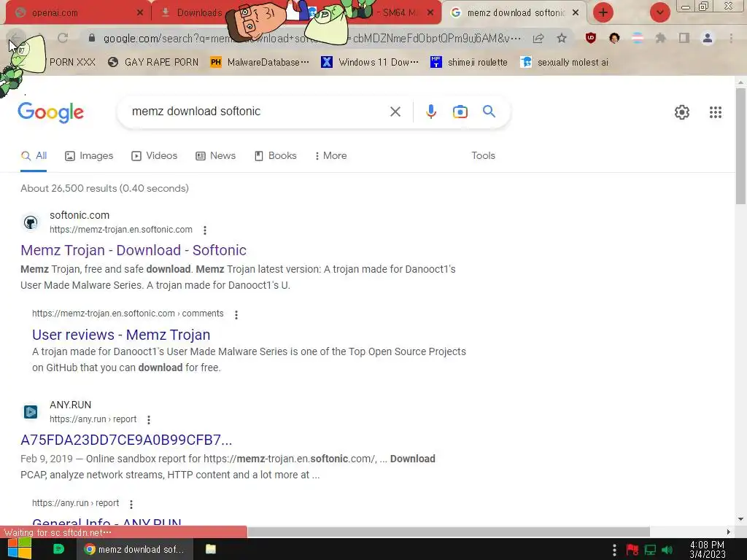Open the Chrome profile avatar
Viewport: 747px width, 560px height.
[x=707, y=38]
